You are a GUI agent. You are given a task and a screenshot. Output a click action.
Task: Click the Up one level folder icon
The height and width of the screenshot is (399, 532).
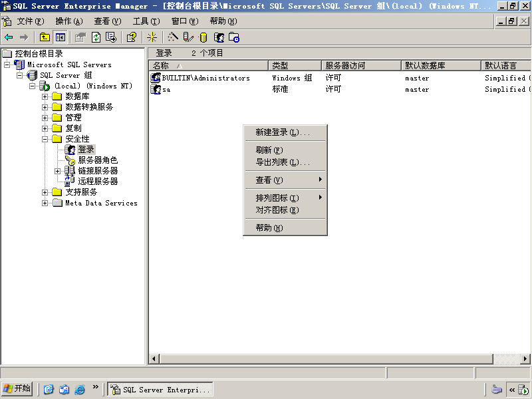(45, 37)
